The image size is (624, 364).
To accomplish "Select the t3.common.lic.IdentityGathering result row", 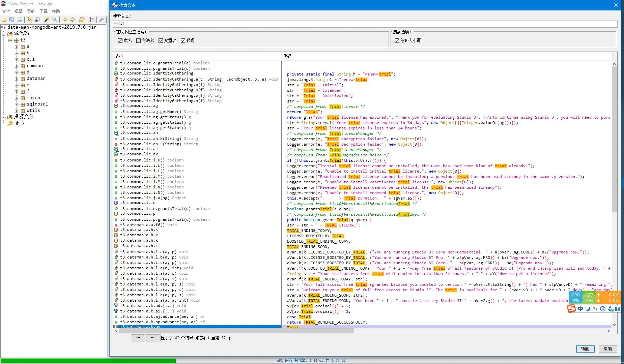I will click(x=197, y=73).
